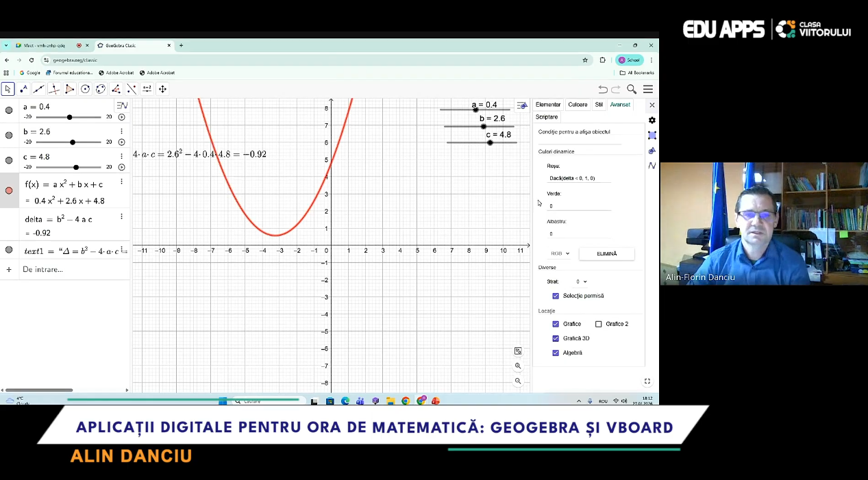
Task: Click the ELIMINĂ button
Action: coord(607,253)
